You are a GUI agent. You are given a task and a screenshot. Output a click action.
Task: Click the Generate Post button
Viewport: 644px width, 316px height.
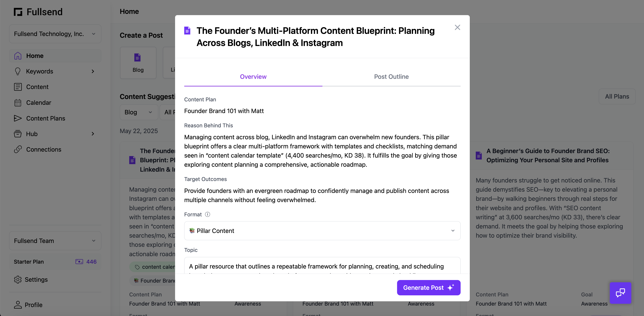click(x=428, y=287)
